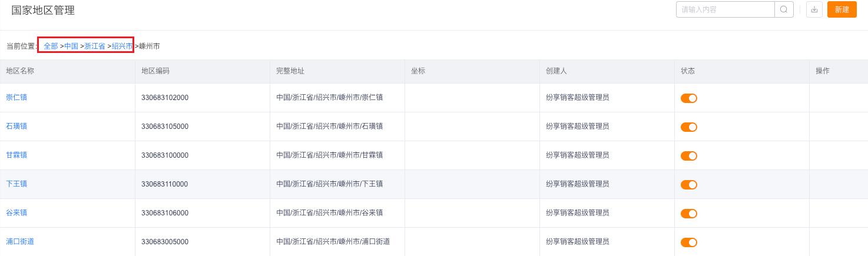Click the download export icon
868x256 pixels.
814,9
